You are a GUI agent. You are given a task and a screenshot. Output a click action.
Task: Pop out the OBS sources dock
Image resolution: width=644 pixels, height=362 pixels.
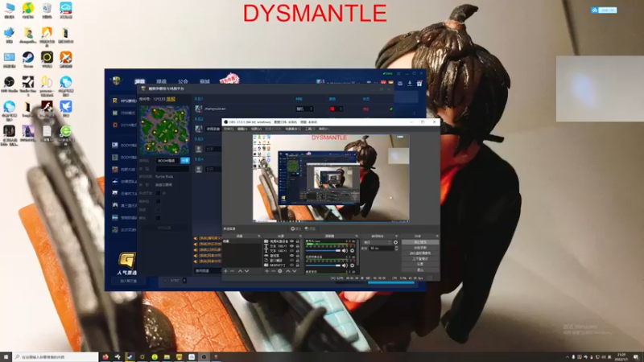[x=300, y=236]
